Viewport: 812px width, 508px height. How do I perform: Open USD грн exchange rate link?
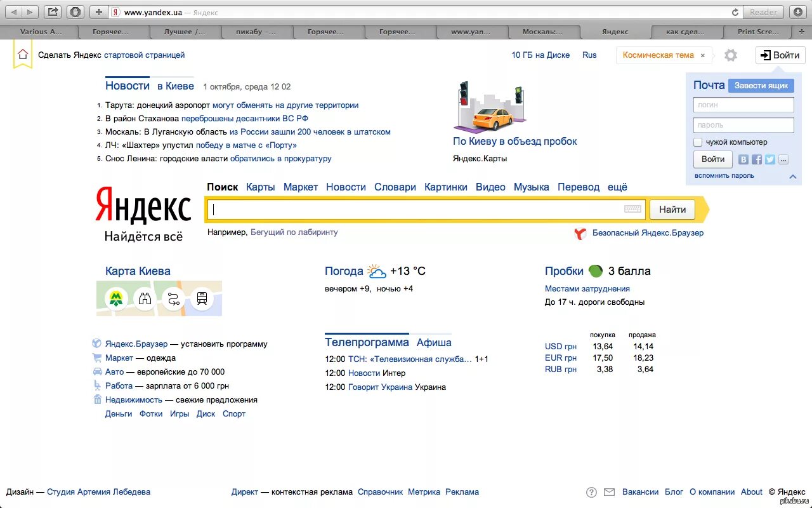pos(561,347)
